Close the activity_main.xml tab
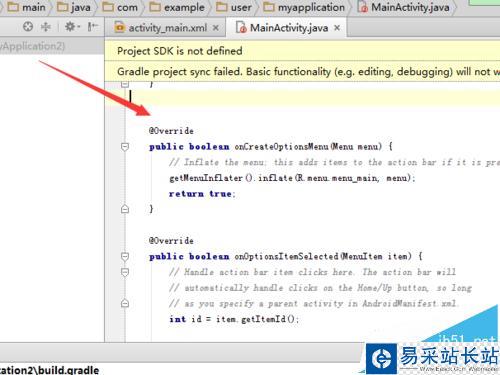The width and height of the screenshot is (500, 375). point(216,28)
